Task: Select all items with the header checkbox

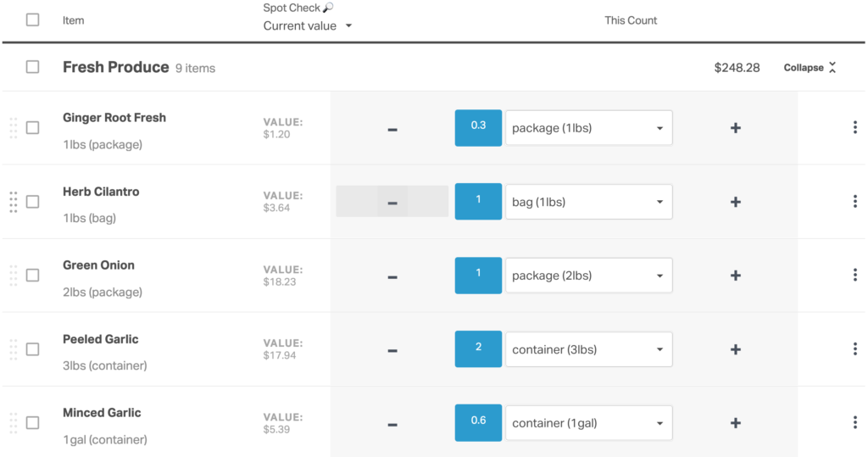Action: pos(32,20)
